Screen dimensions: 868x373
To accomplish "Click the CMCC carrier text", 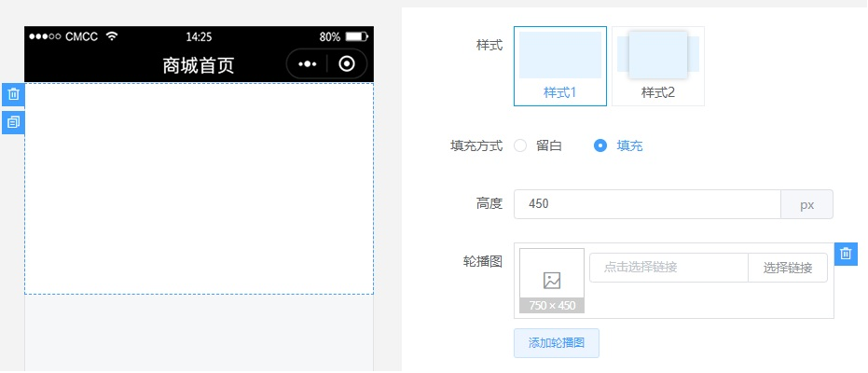I will [81, 37].
